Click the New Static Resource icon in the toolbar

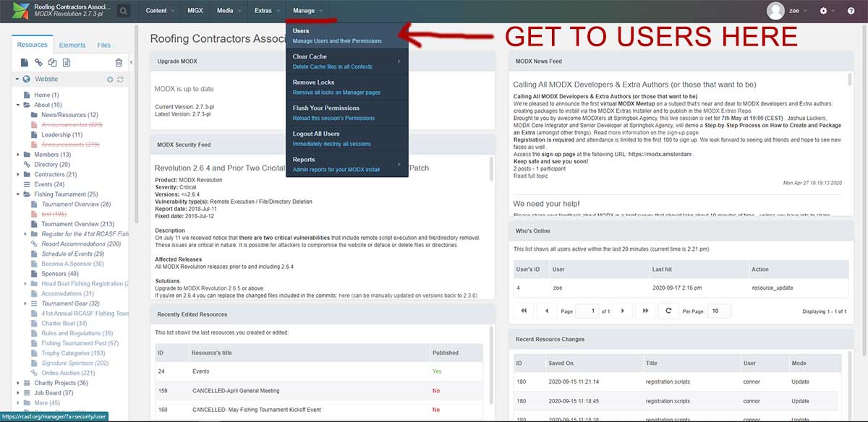(67, 64)
